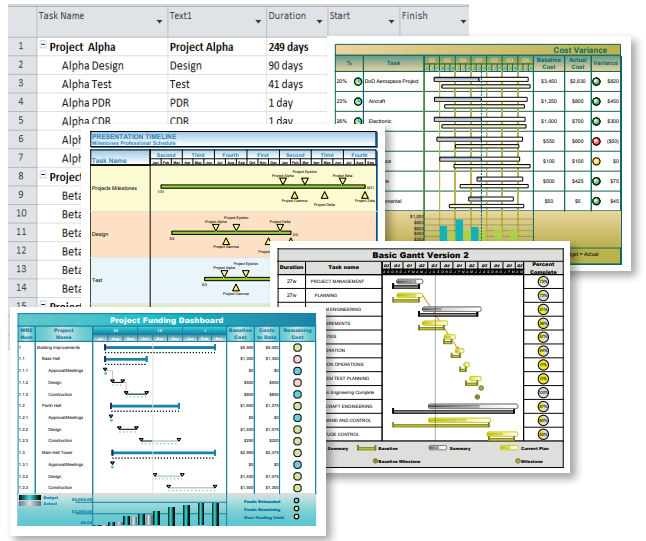
Task: Click the red variance indicator showing ($50)
Action: click(597, 141)
